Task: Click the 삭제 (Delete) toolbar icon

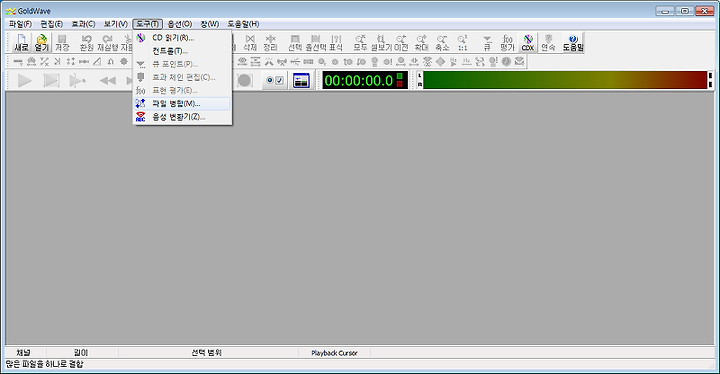Action: [x=250, y=42]
